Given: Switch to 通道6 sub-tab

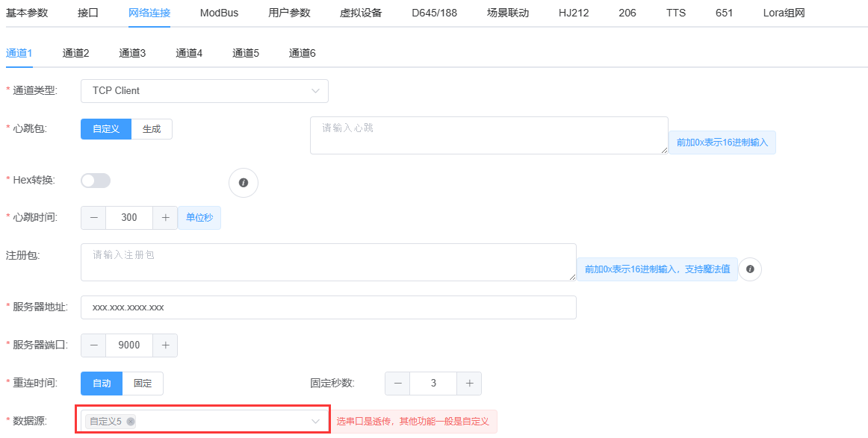Looking at the screenshot, I should click(303, 53).
